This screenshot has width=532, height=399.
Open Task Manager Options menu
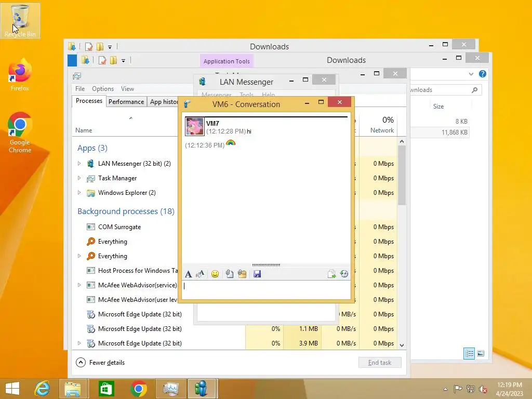pyautogui.click(x=103, y=89)
